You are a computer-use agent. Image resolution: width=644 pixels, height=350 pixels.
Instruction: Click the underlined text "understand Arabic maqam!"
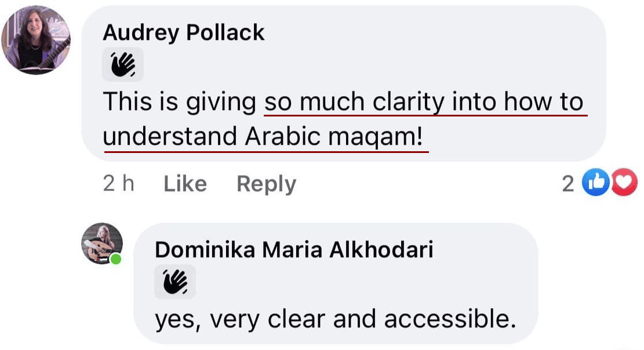[263, 136]
